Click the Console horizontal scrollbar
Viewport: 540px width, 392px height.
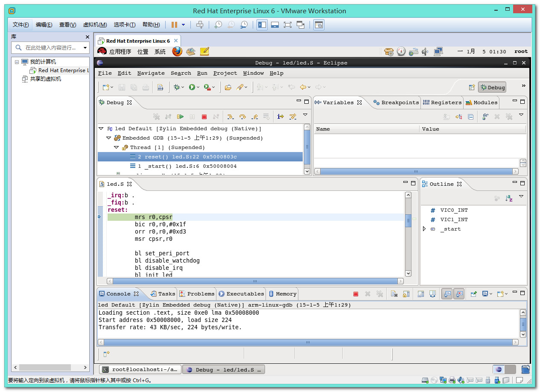pos(308,342)
